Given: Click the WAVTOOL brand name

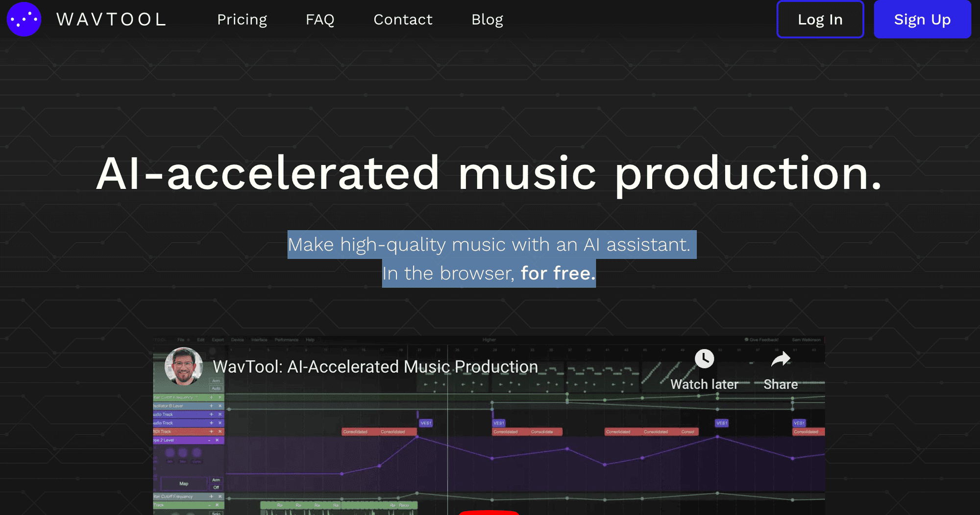Looking at the screenshot, I should tap(112, 20).
